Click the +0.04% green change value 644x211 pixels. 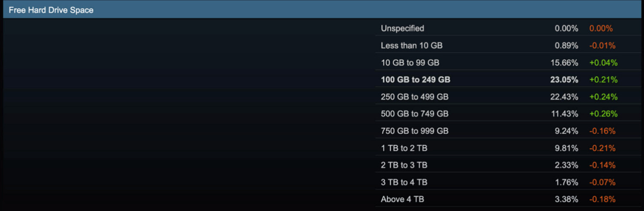[x=603, y=63]
